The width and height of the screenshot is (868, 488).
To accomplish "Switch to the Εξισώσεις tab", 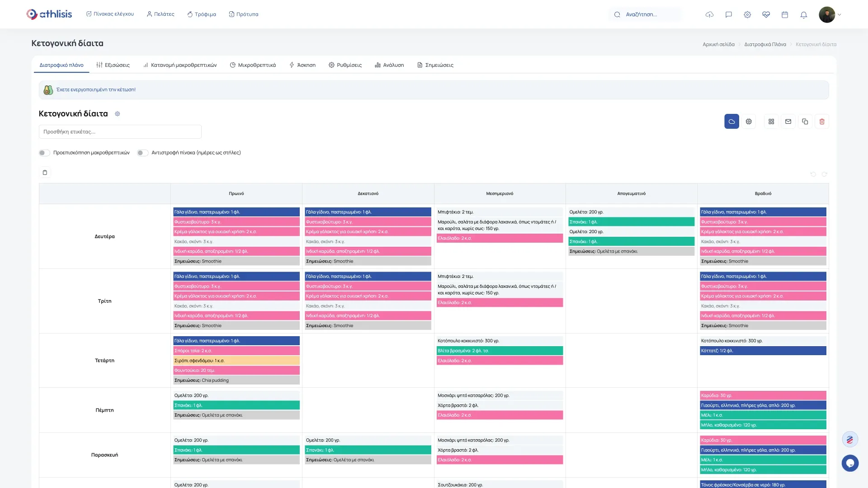I will (x=113, y=65).
